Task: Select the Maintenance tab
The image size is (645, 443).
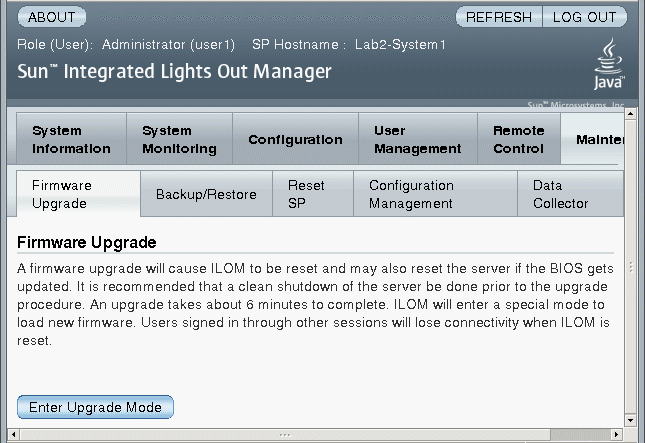Action: (593, 139)
